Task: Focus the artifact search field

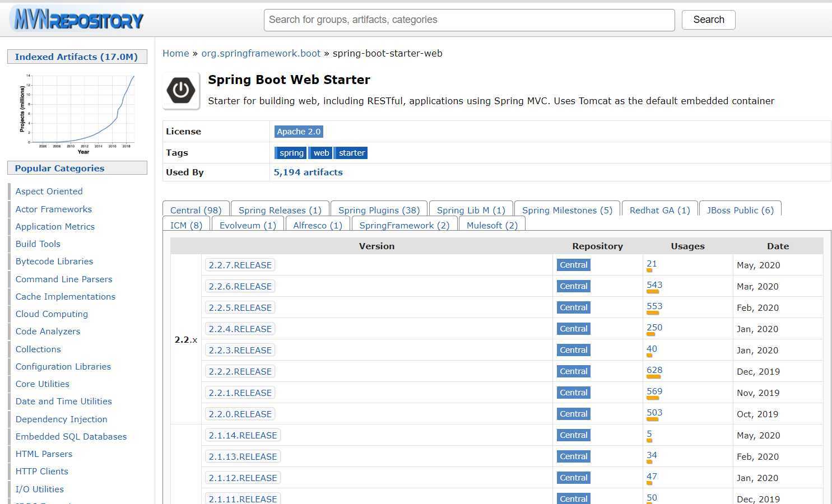Action: click(469, 20)
